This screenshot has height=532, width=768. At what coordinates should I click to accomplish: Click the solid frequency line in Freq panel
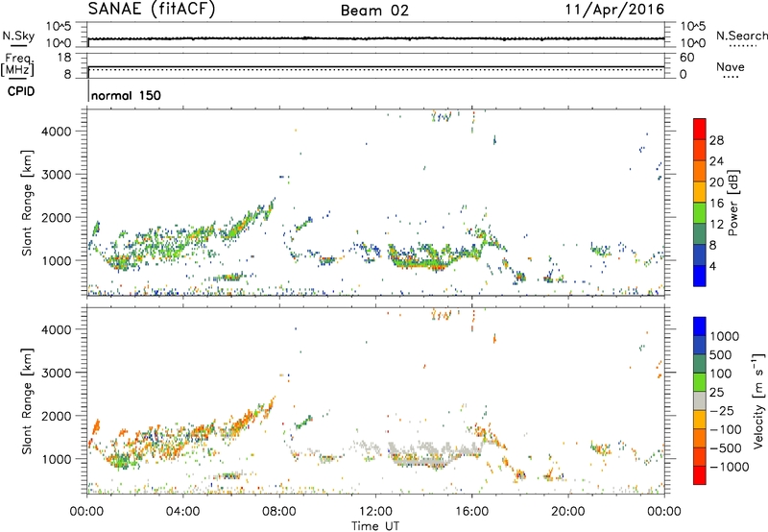tap(376, 66)
